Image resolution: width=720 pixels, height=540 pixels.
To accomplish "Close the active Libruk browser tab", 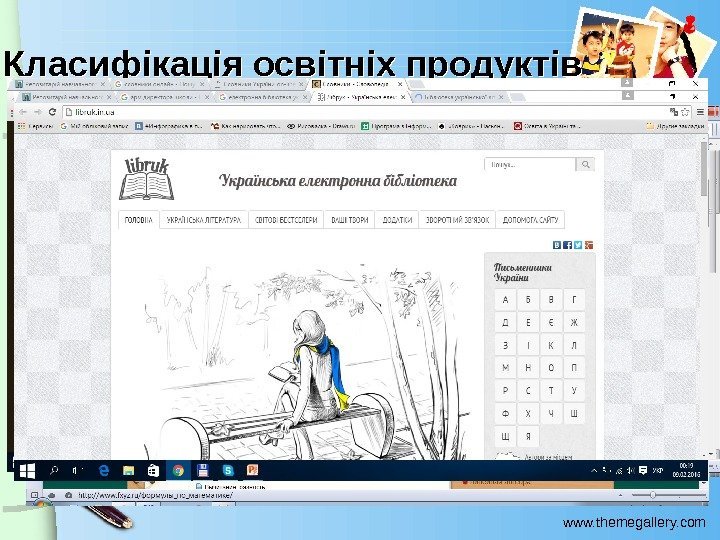I will [403, 97].
